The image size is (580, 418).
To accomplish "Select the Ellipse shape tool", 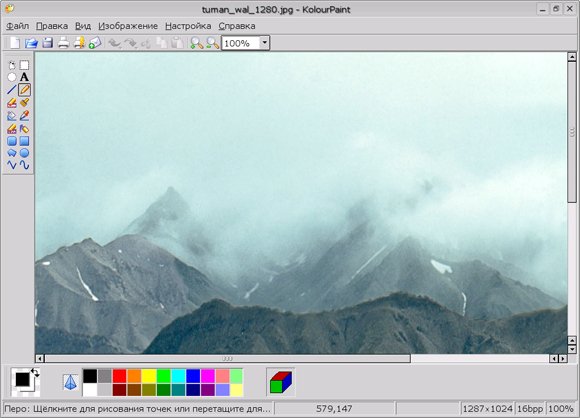I will click(24, 153).
